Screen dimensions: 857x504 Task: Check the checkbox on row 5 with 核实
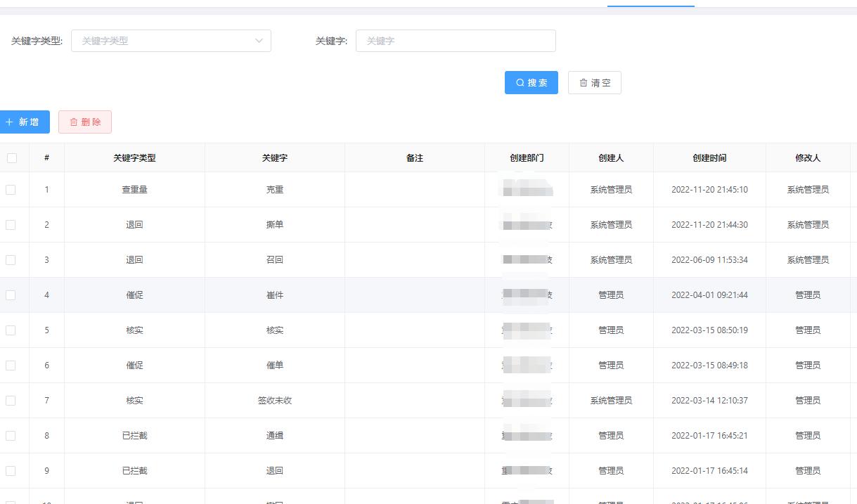(x=11, y=330)
